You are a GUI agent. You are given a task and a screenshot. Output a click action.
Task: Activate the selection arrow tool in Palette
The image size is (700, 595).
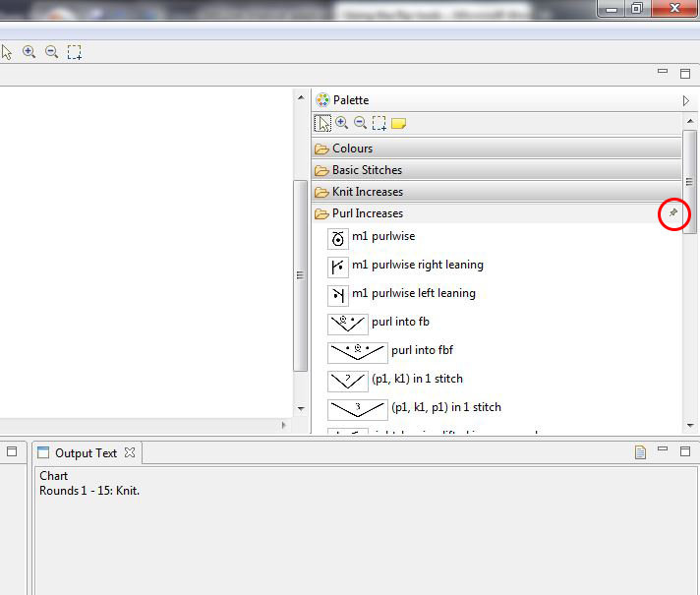click(x=322, y=123)
